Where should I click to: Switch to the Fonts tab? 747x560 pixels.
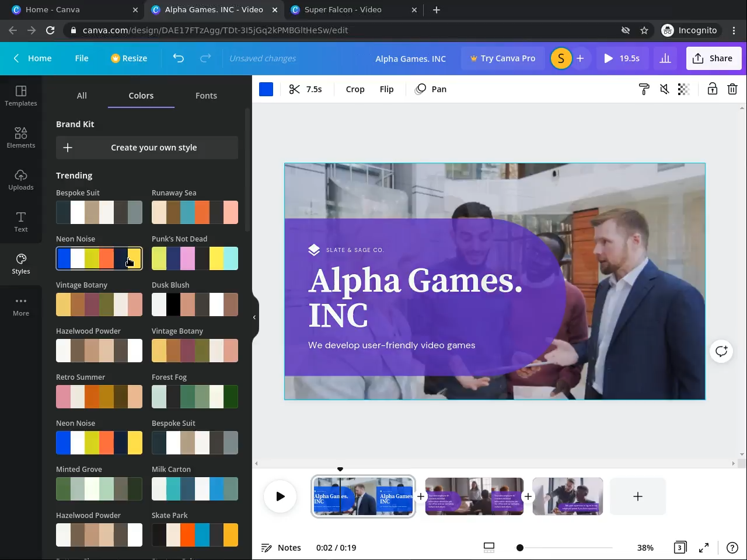[206, 96]
